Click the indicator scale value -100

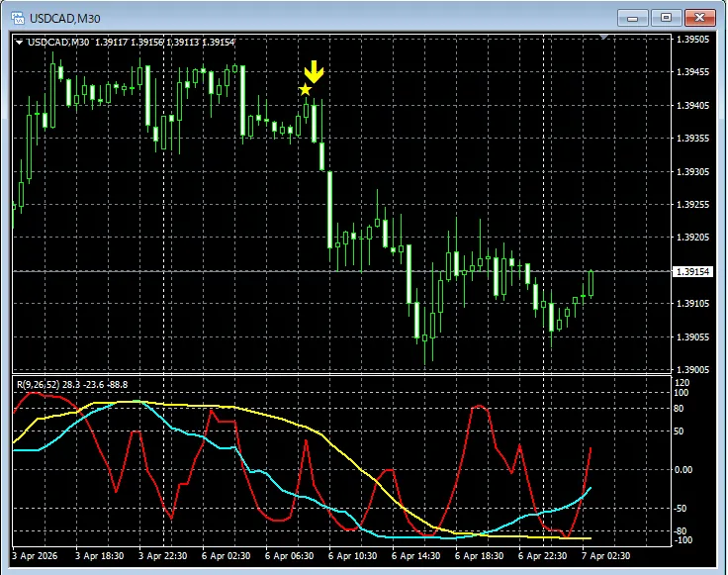coord(682,540)
